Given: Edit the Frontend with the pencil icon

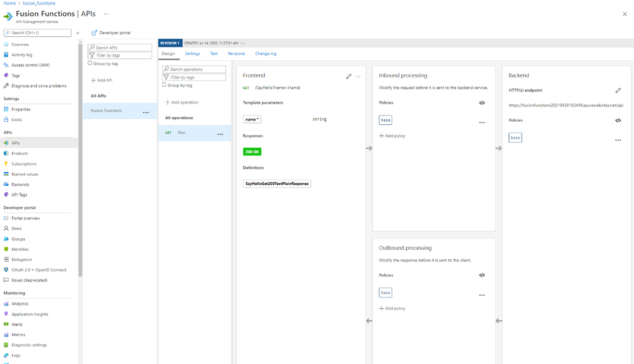Looking at the screenshot, I should [348, 76].
